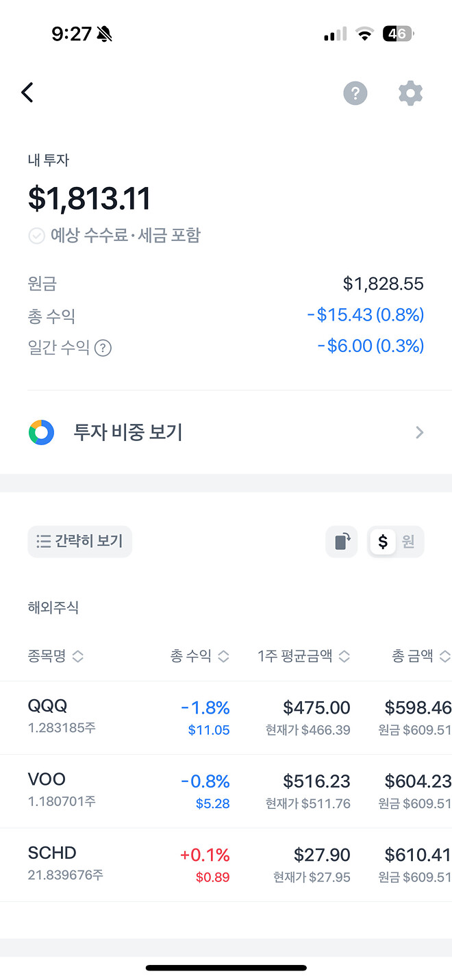Toggle the 예상 수수료·세금 포함 checkmark

click(x=37, y=236)
